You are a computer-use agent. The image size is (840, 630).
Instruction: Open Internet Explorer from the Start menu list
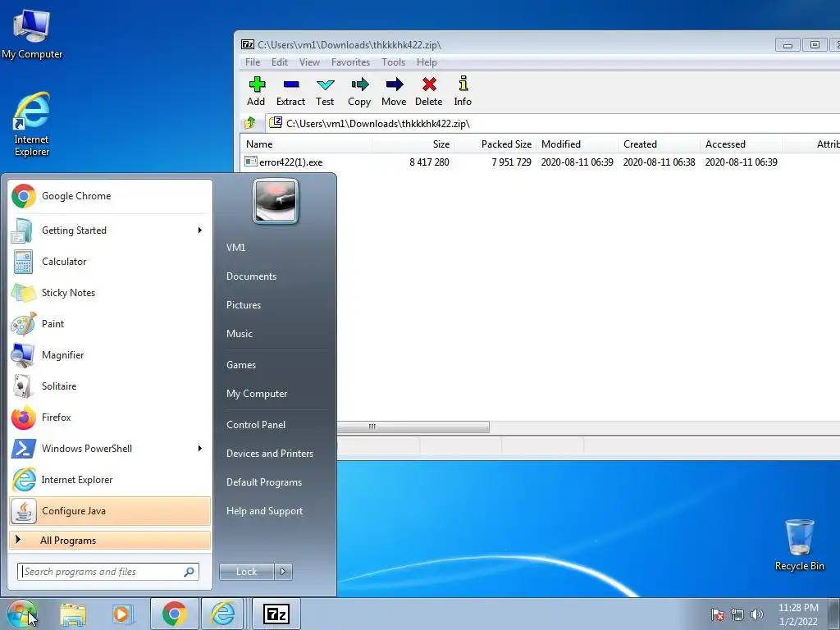coord(110,479)
